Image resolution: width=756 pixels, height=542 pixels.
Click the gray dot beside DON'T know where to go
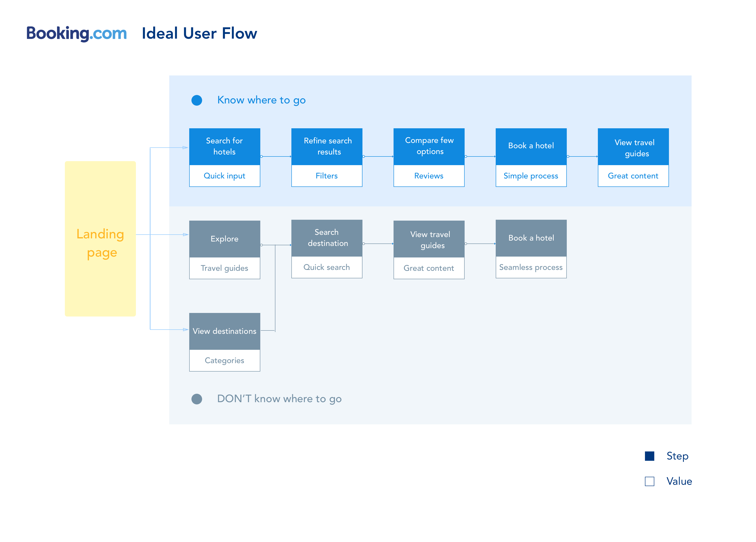pos(197,399)
